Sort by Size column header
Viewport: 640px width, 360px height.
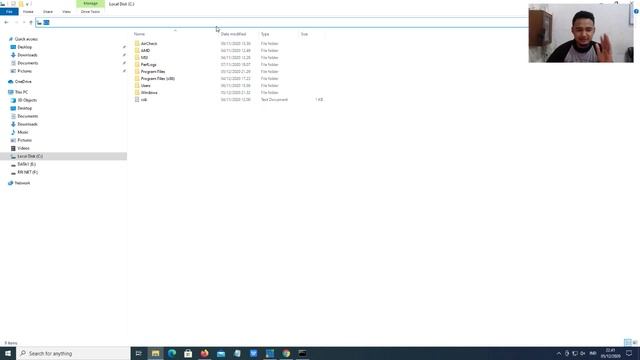pos(304,34)
